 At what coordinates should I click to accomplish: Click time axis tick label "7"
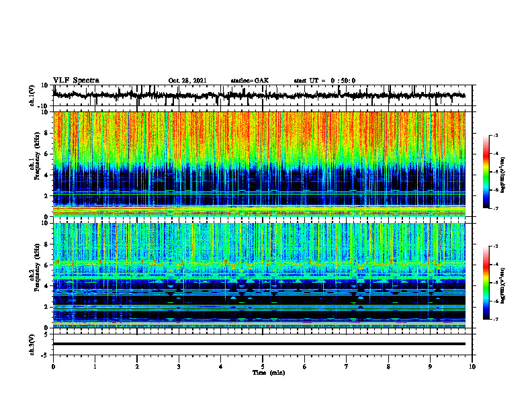coord(347,367)
